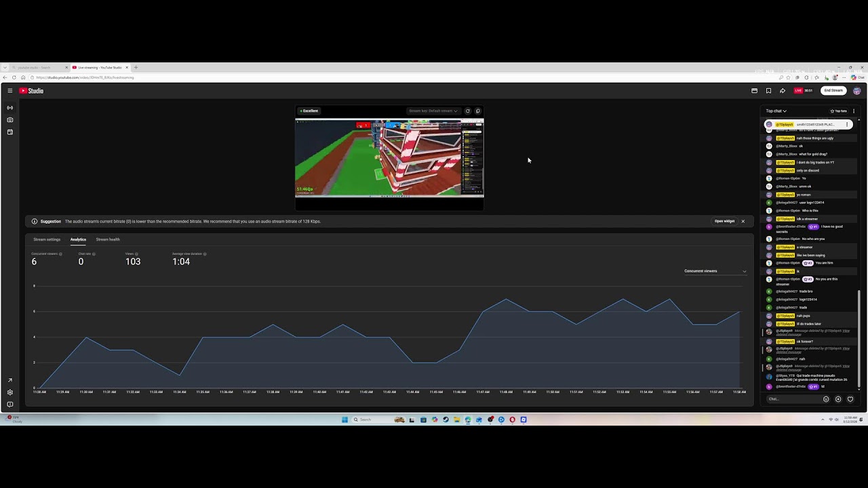Click the browser address bar URL

(85, 77)
